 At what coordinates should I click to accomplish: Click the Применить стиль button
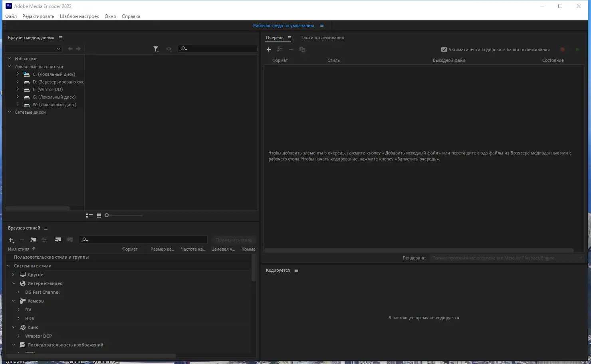click(x=234, y=239)
